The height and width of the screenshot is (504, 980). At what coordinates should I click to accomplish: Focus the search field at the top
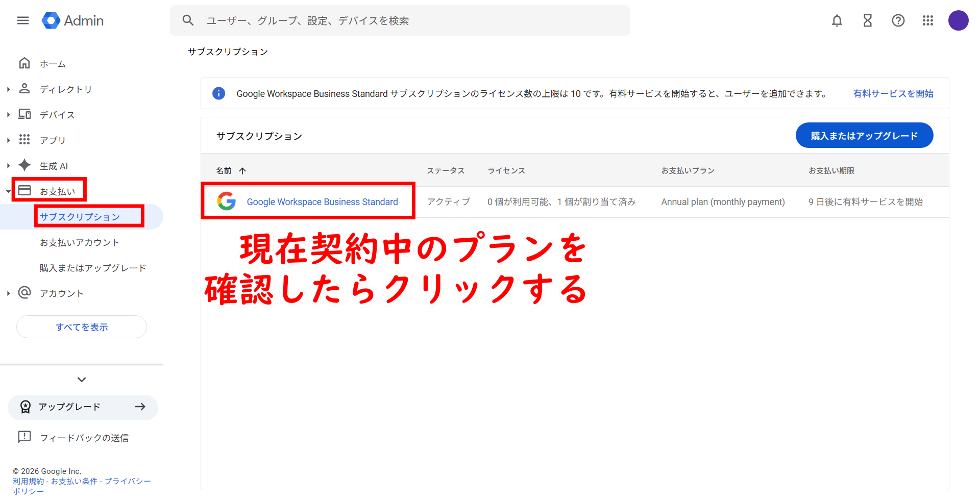[x=408, y=20]
